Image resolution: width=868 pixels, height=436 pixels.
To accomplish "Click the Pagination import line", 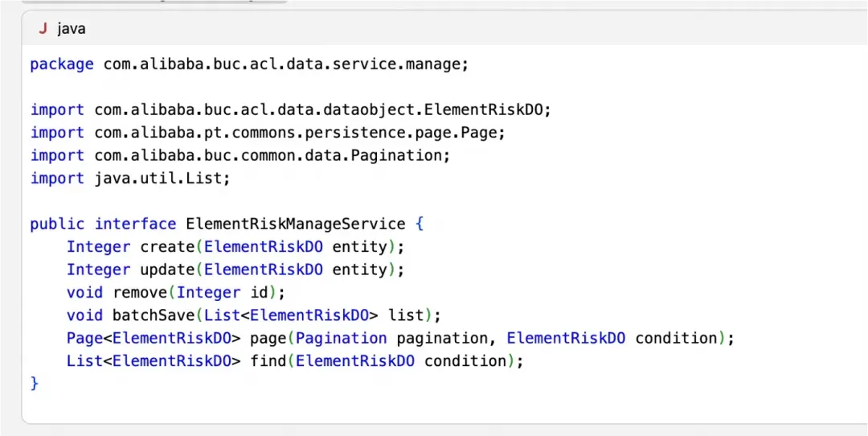I will pos(240,155).
